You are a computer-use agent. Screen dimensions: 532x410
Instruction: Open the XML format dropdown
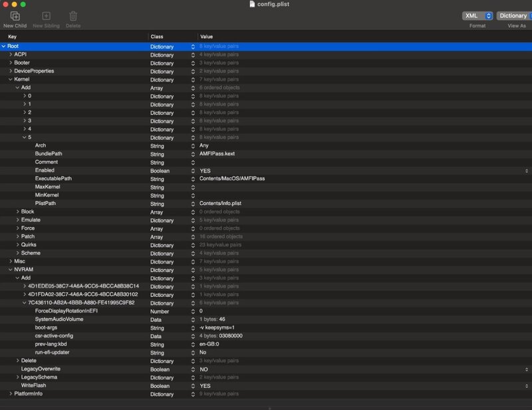coord(477,15)
